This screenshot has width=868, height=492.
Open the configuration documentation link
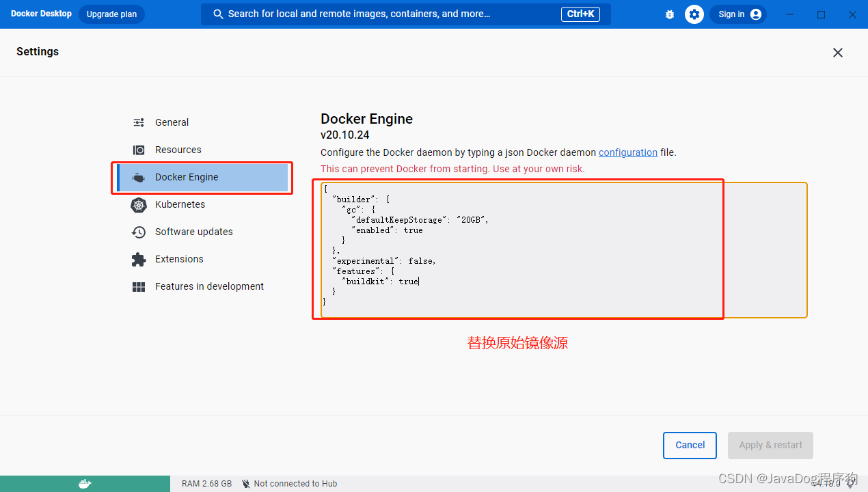click(627, 152)
